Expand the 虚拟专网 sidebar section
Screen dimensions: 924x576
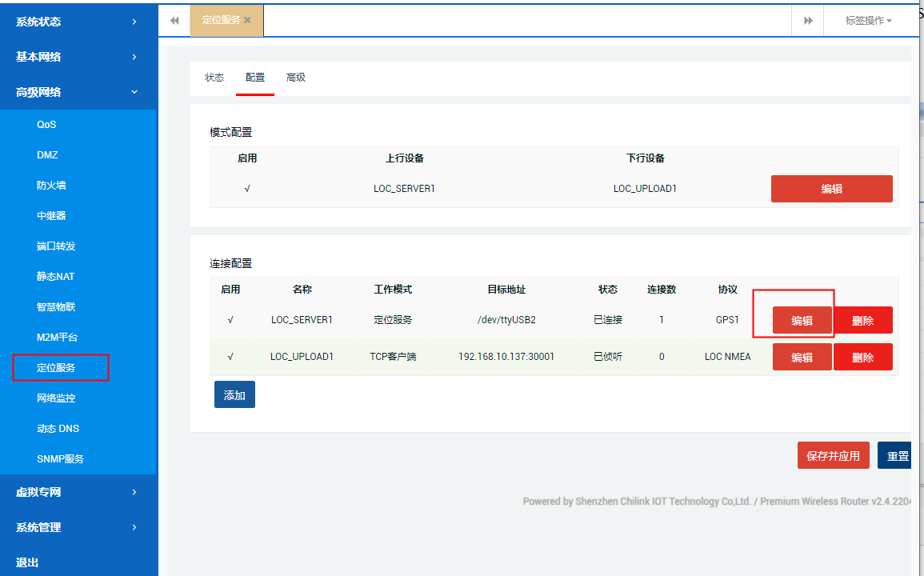(x=78, y=492)
